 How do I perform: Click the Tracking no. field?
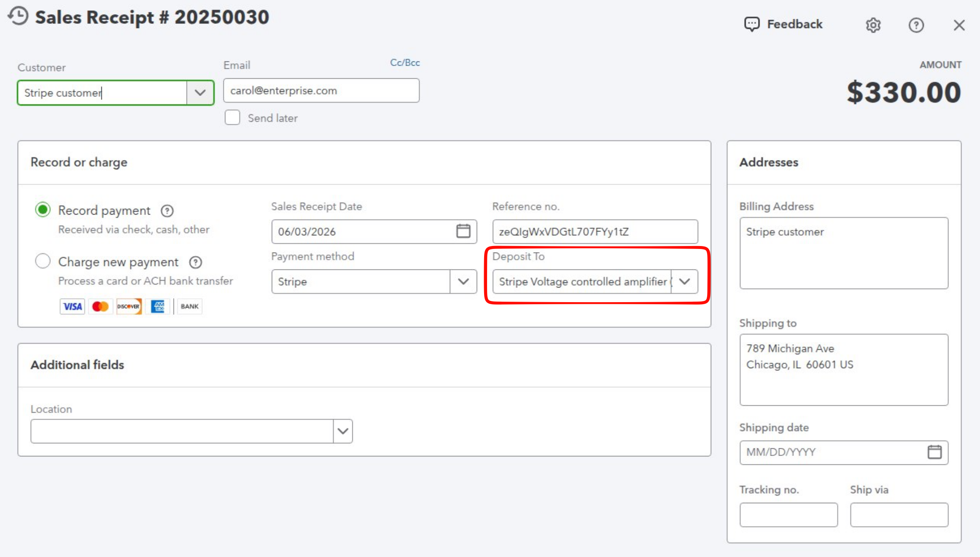(x=789, y=514)
